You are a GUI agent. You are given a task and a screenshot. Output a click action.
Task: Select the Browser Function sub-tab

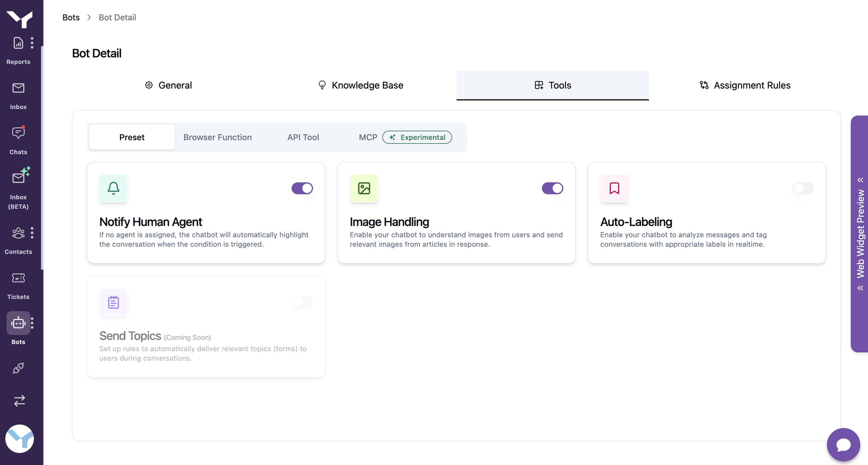point(217,137)
